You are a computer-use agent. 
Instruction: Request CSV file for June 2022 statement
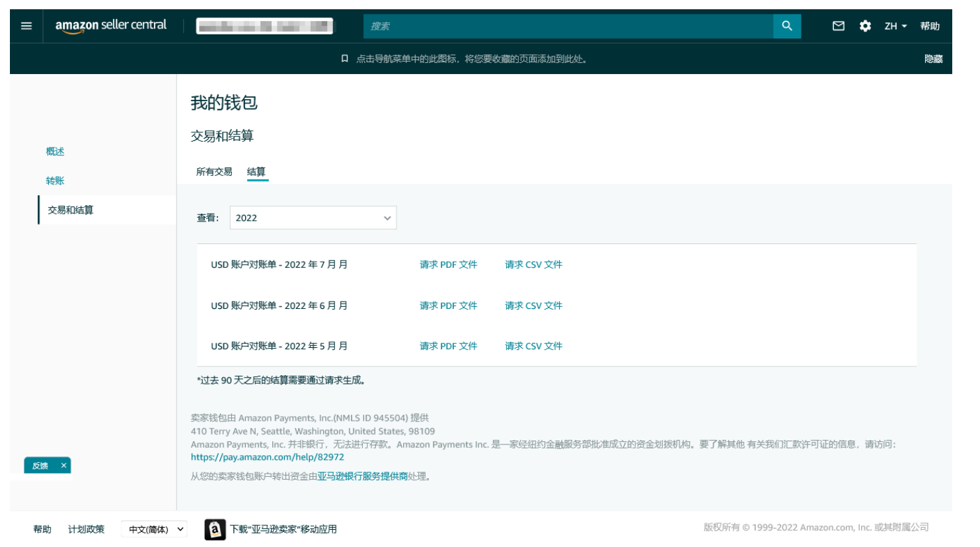click(x=533, y=306)
